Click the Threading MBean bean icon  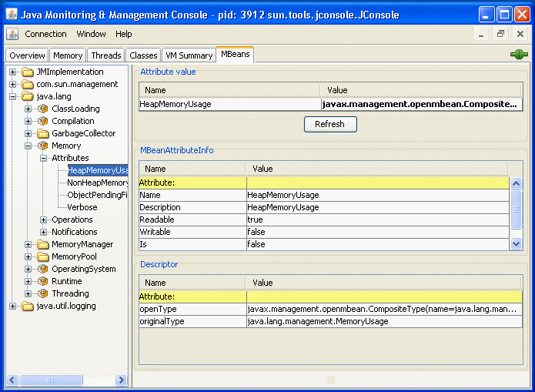pos(43,293)
